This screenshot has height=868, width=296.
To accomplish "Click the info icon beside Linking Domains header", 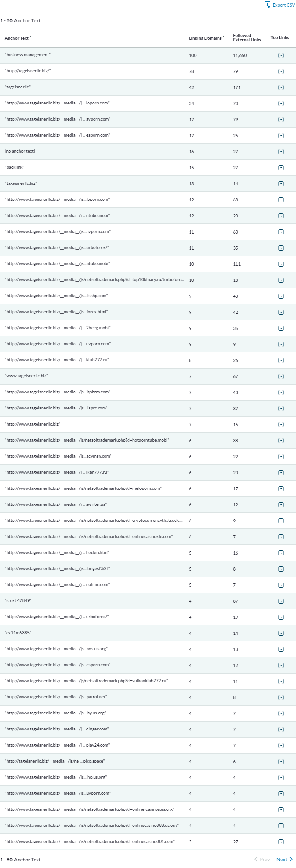I will [x=223, y=36].
